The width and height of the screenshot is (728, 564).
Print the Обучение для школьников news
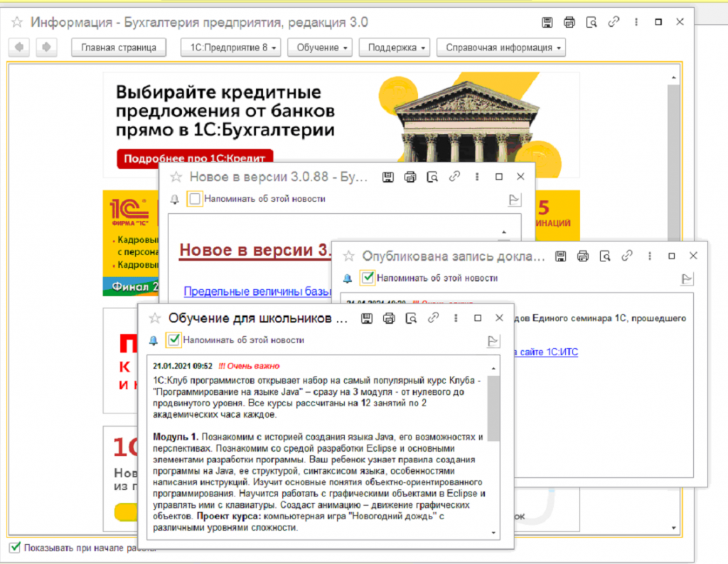[x=389, y=318]
